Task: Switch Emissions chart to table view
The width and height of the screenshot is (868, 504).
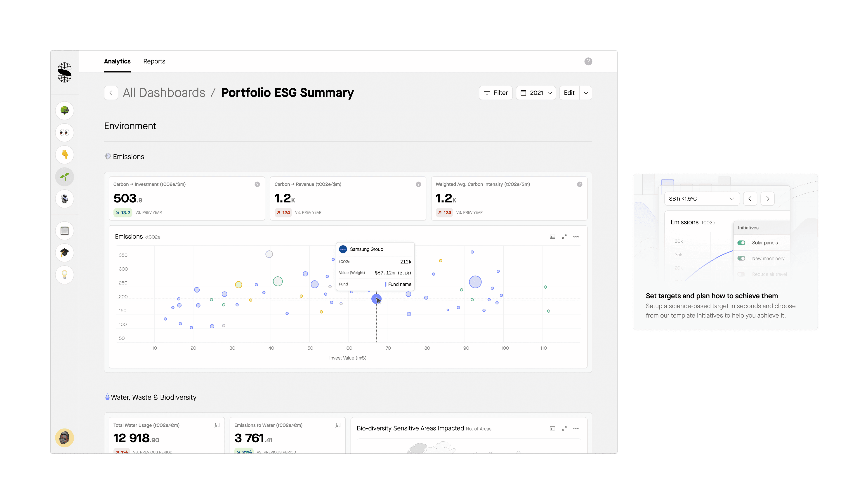Action: pos(552,237)
